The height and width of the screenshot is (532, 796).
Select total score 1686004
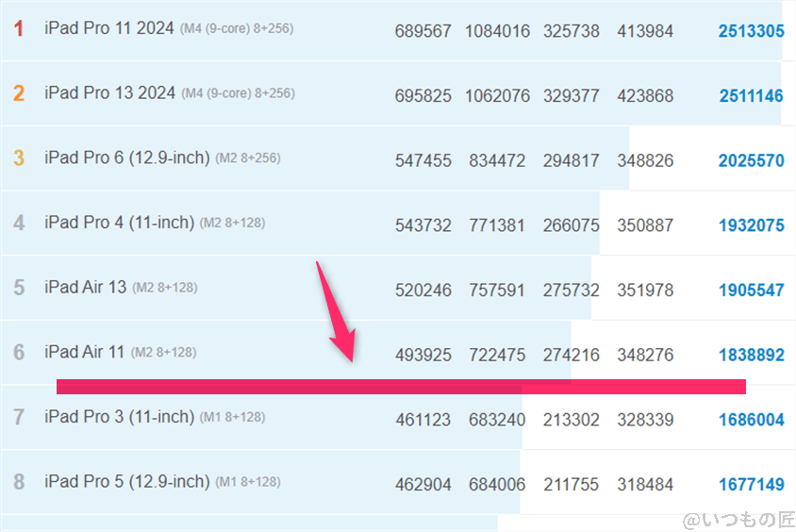pos(751,420)
